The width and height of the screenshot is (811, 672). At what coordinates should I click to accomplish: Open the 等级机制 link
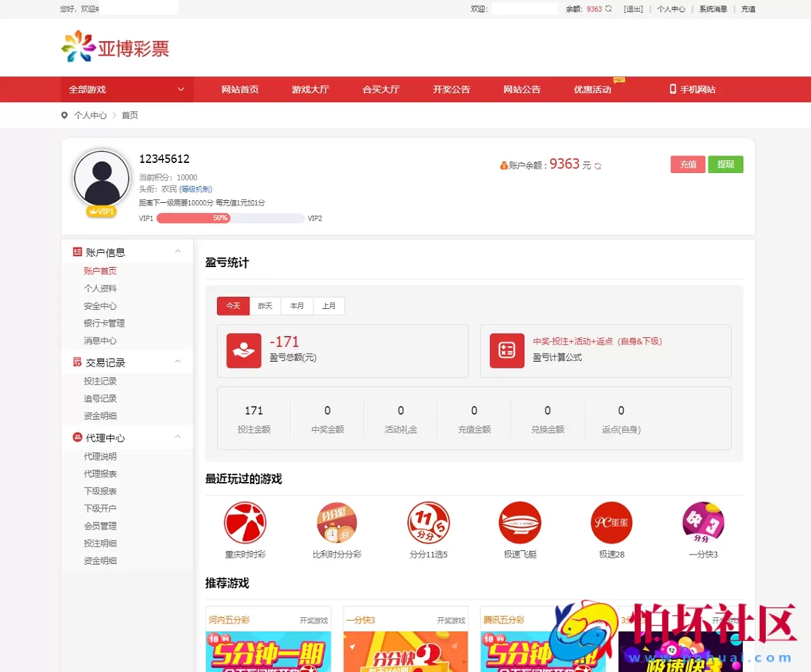(x=197, y=189)
